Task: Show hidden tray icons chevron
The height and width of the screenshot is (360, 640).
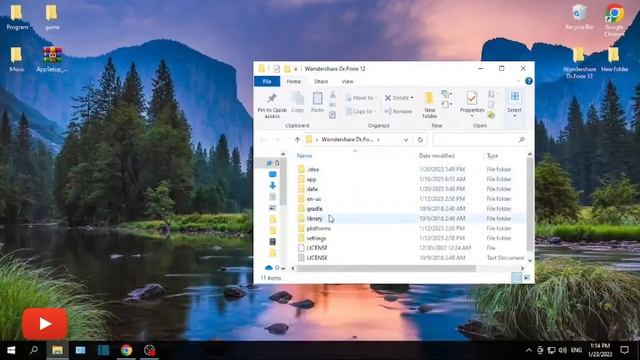Action: [529, 350]
